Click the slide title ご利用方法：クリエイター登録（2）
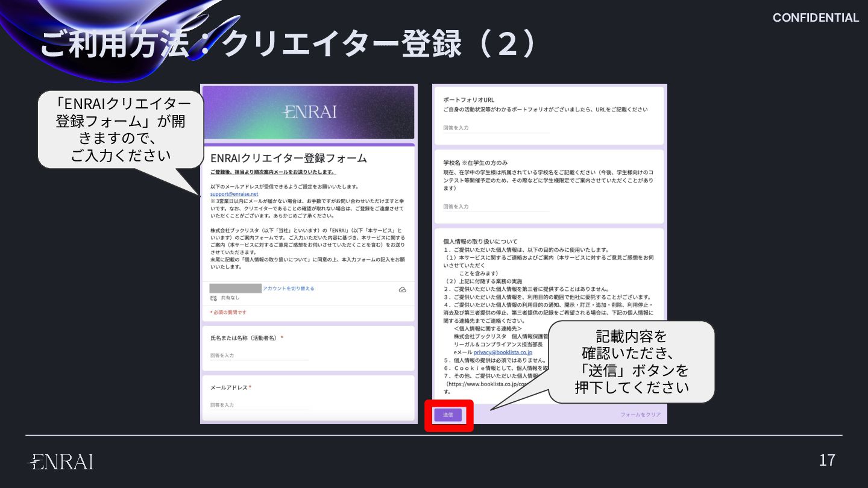 [288, 45]
